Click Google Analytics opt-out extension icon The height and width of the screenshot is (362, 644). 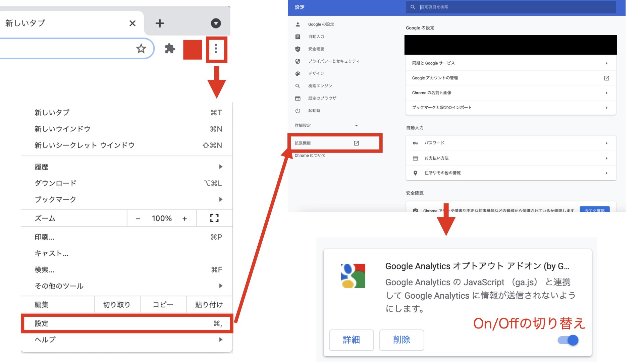click(x=353, y=276)
